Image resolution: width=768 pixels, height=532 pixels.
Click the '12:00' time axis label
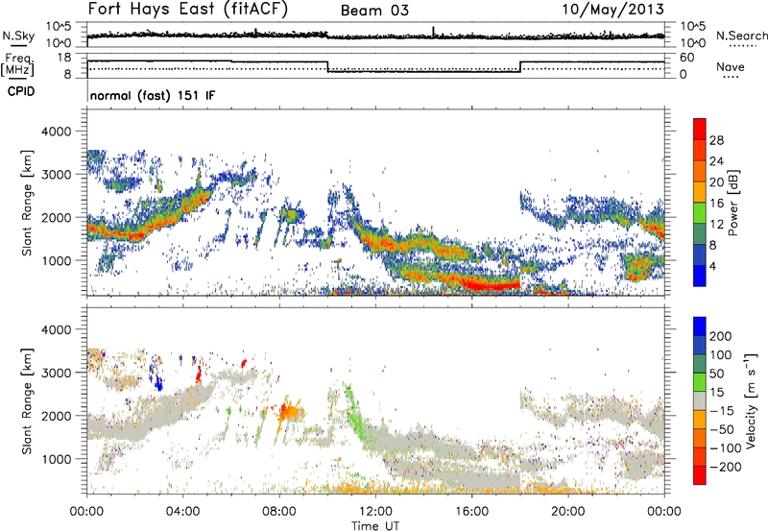click(x=375, y=512)
